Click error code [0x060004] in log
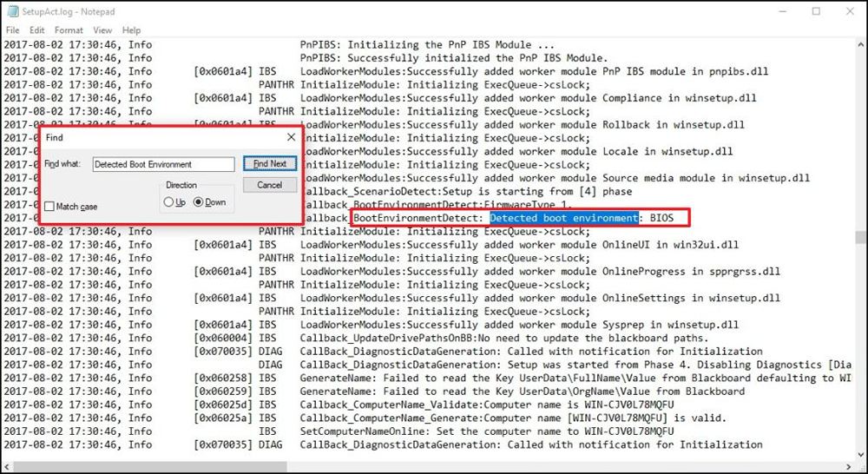The image size is (868, 474). point(223,338)
